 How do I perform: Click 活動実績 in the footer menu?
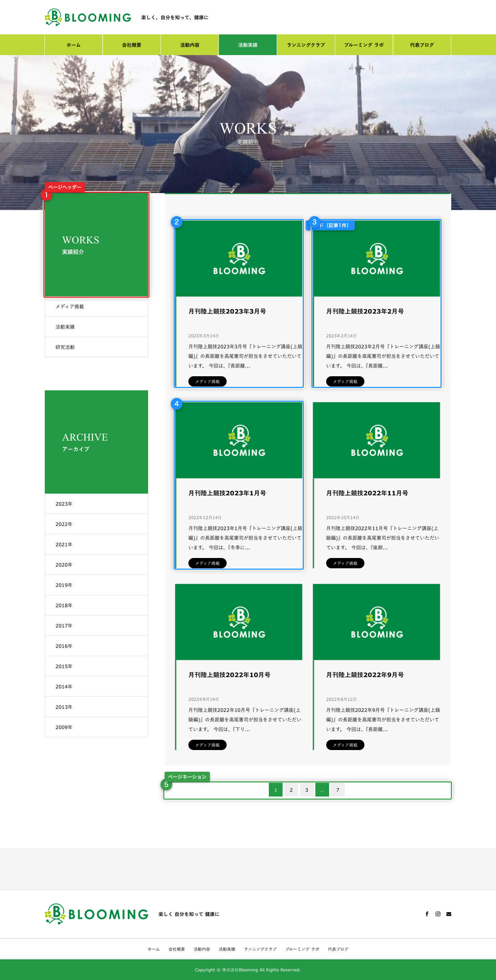click(x=227, y=949)
